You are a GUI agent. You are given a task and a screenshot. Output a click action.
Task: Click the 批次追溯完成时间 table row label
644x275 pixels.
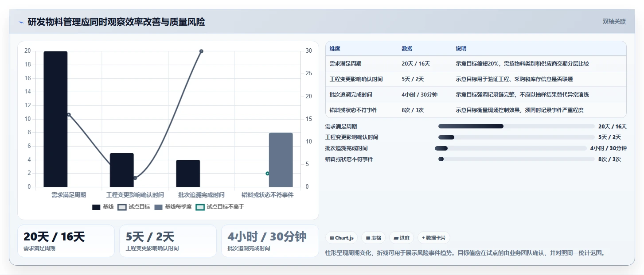(351, 95)
